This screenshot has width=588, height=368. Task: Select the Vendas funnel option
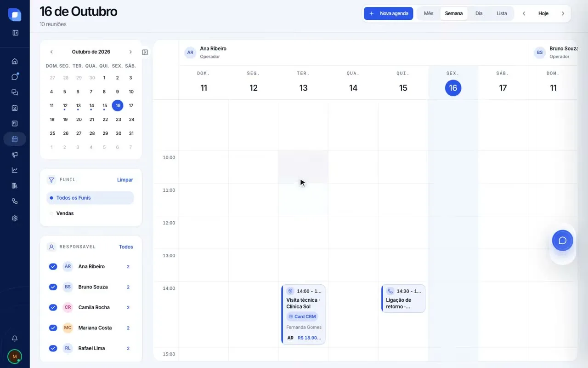point(90,213)
